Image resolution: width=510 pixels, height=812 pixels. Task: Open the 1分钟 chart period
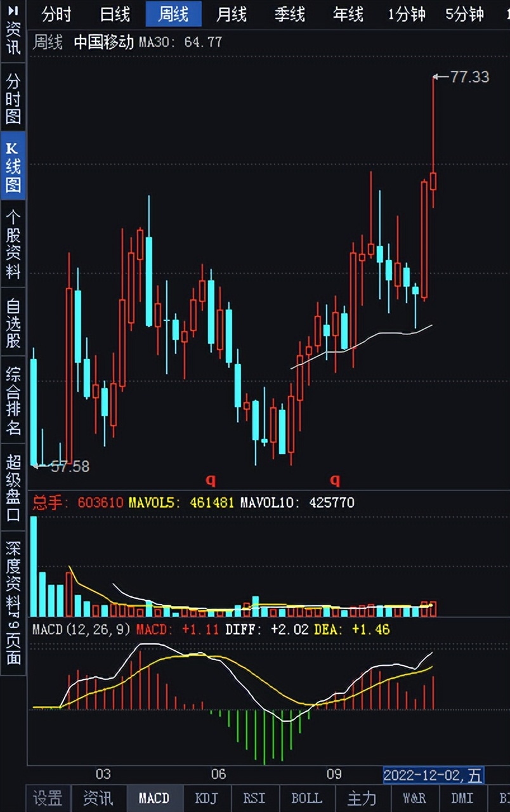406,13
